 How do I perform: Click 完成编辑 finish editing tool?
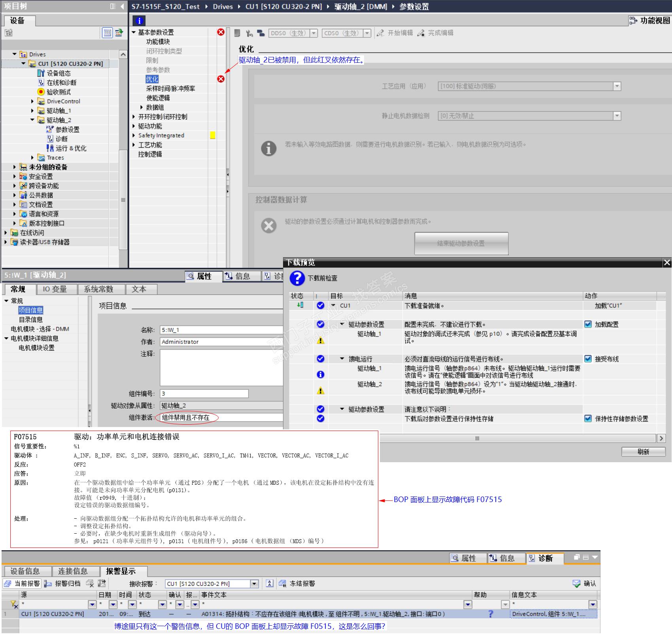435,33
